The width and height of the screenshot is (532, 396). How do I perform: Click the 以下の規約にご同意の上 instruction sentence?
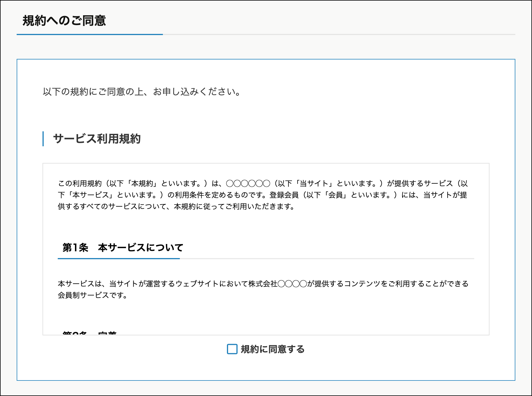[142, 92]
